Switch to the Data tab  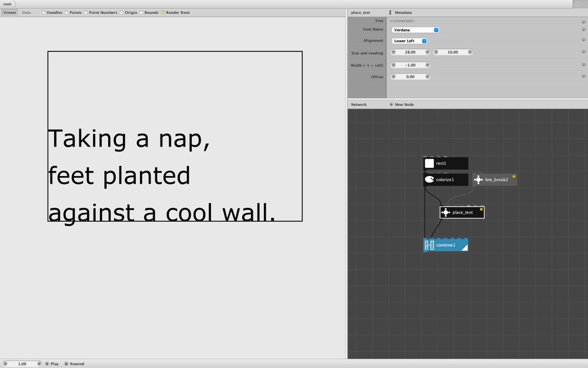[x=26, y=12]
